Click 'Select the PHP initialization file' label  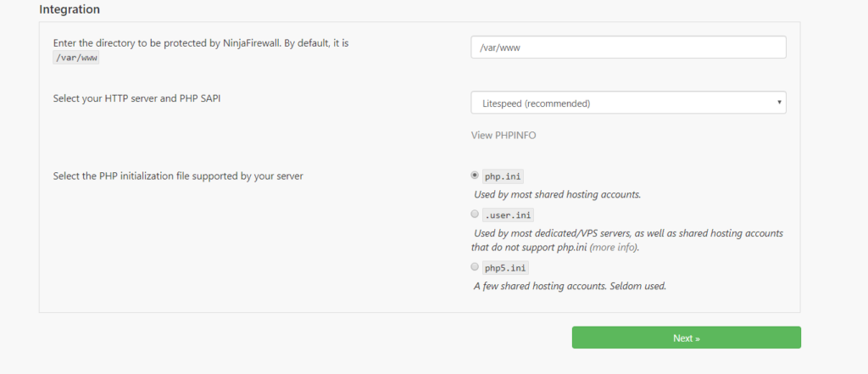point(178,176)
